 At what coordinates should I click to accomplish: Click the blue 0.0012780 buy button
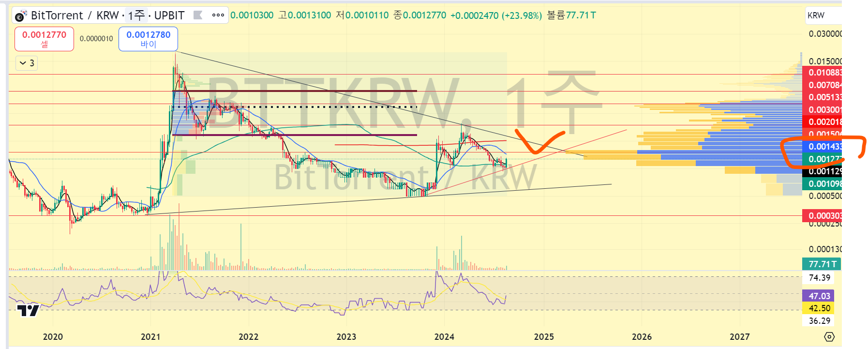(x=148, y=39)
